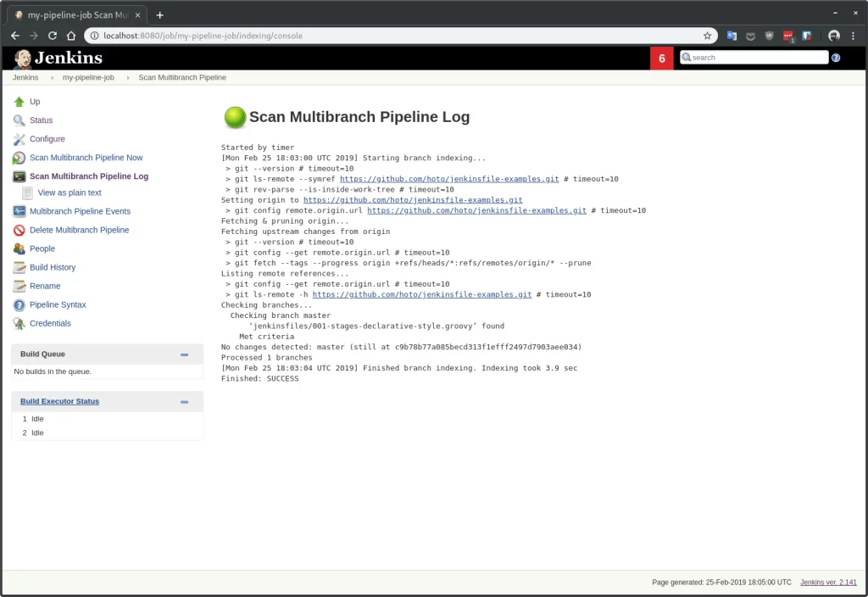Click the Multibranch Pipeline Events icon
868x597 pixels.
19,211
